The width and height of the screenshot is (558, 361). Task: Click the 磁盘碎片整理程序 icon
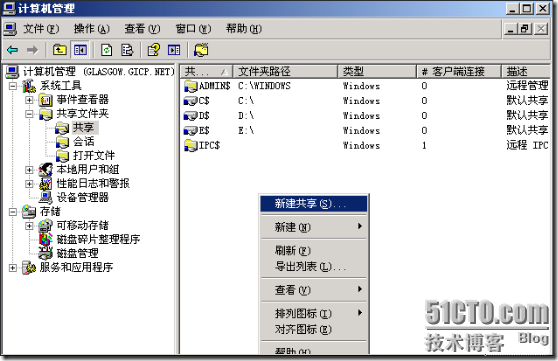[46, 239]
